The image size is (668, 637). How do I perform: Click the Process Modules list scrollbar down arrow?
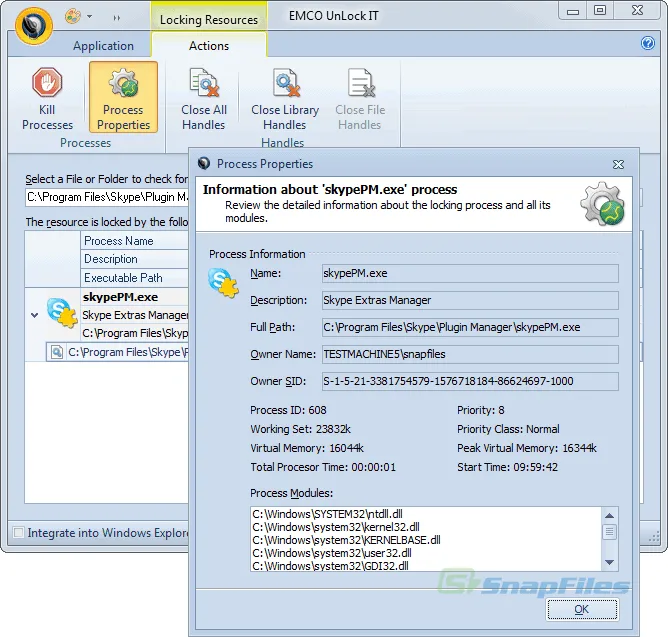click(609, 564)
